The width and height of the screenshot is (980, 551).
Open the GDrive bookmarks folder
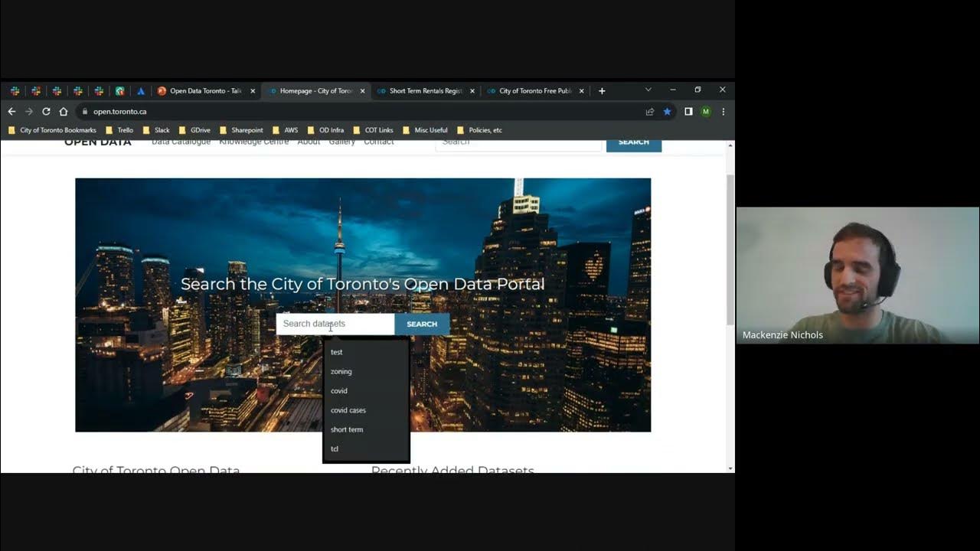pyautogui.click(x=194, y=130)
